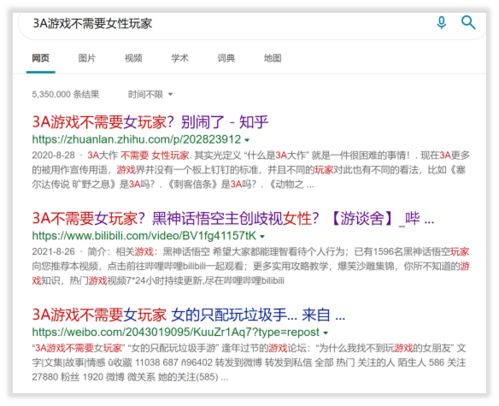Expand the arrow beside the weibo URL
This screenshot has height=406, width=499.
pyautogui.click(x=326, y=333)
